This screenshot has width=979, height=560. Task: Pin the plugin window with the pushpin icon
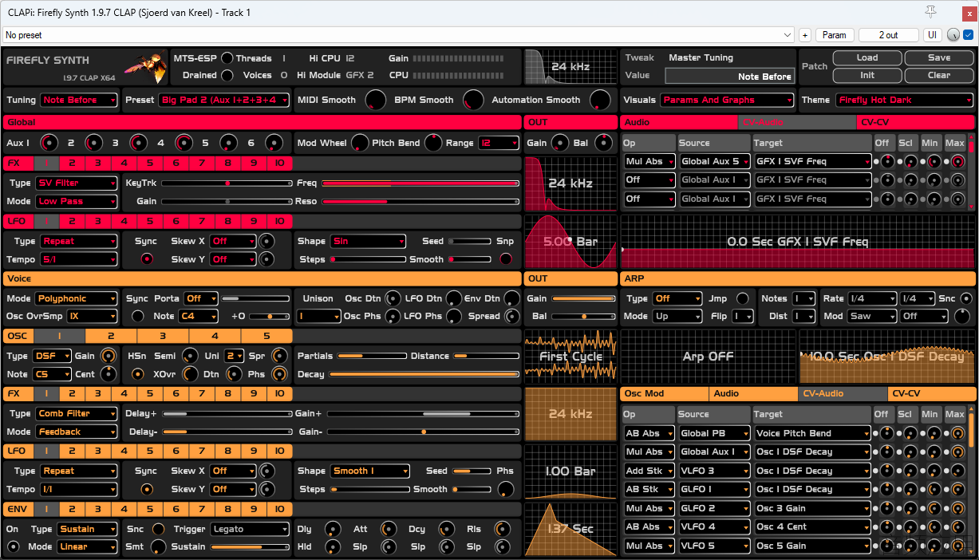point(930,11)
